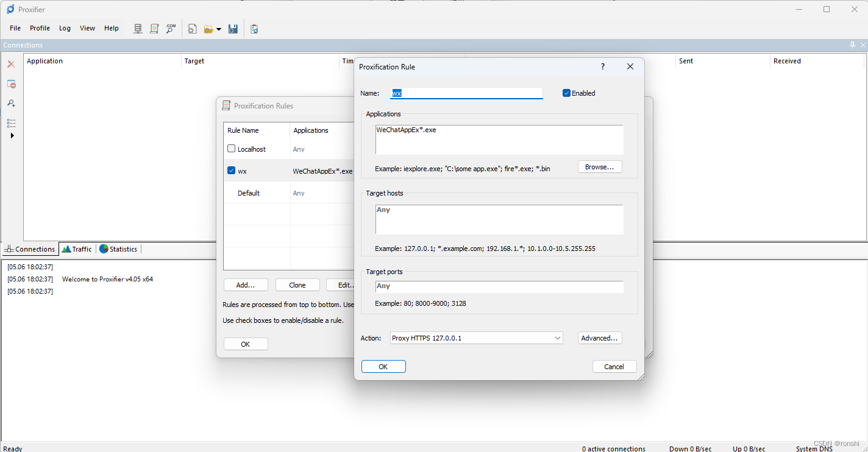Toggle the Enabled checkbox
Image resolution: width=868 pixels, height=452 pixels.
566,93
